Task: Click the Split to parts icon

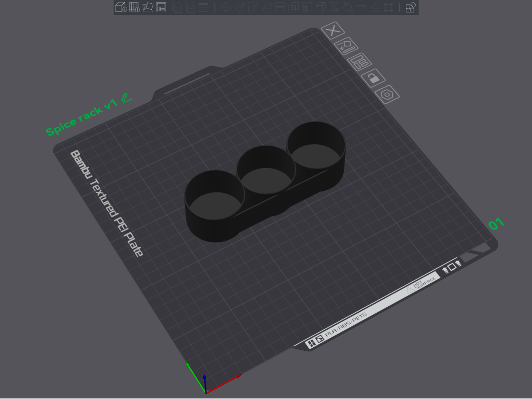Action: [x=190, y=7]
